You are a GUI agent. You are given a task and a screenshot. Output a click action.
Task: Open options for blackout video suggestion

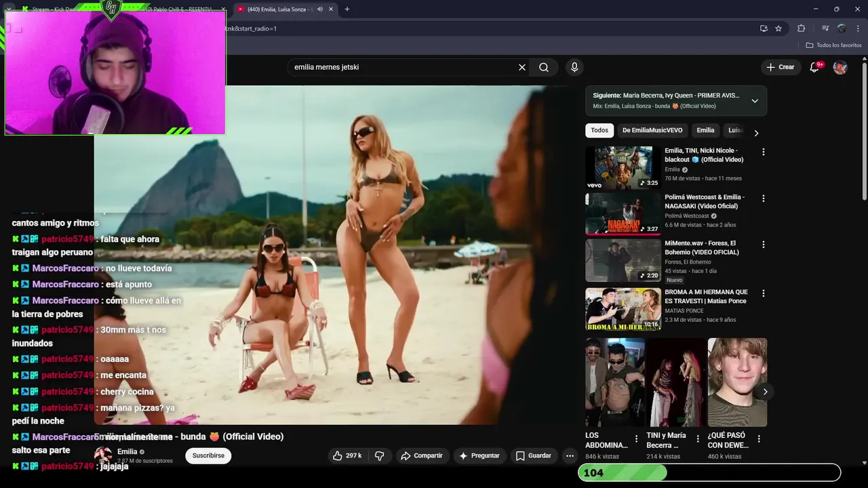point(763,152)
